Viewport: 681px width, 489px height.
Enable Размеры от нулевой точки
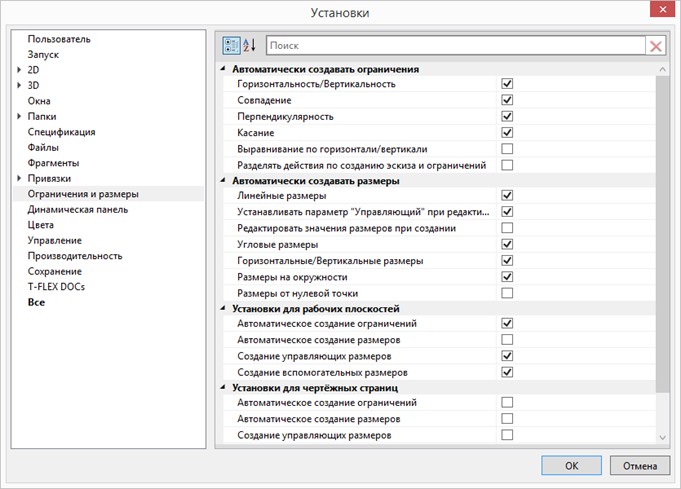pos(507,293)
